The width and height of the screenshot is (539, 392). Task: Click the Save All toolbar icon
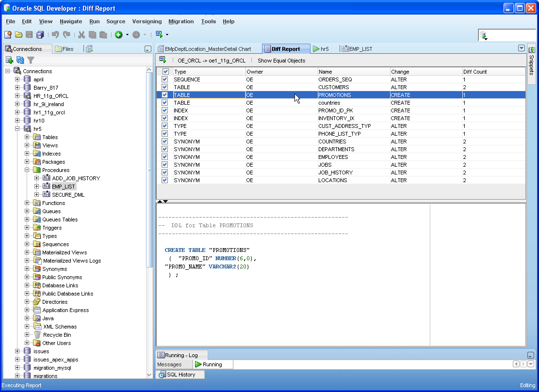coord(40,35)
